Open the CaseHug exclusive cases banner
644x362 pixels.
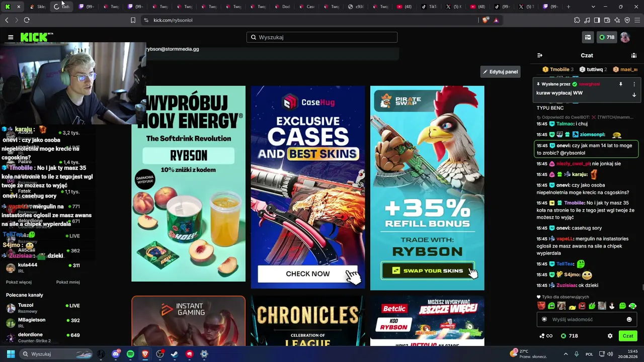[308, 187]
